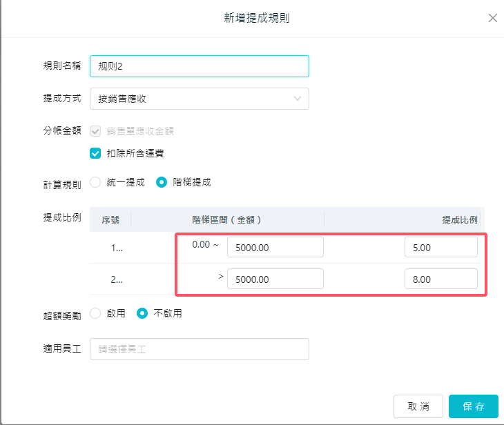Screen dimensions: 504x425
Task: Click first tier's upper amount field
Action: tap(275, 248)
